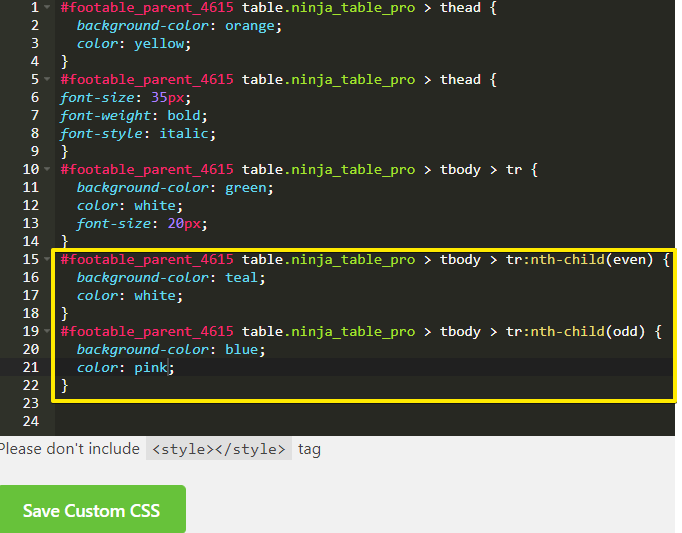This screenshot has width=682, height=533.
Task: Click line number 23 in the gutter
Action: [30, 403]
